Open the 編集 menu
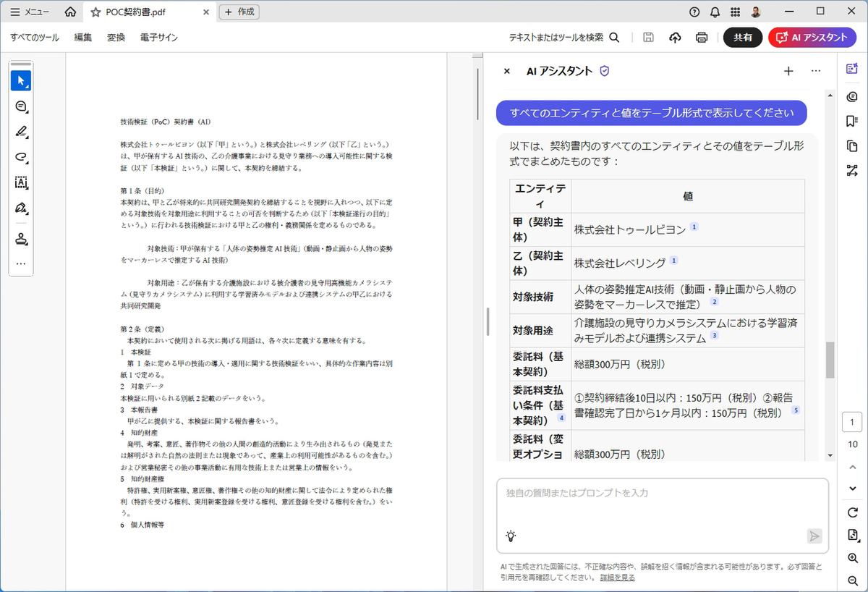This screenshot has width=868, height=592. pyautogui.click(x=83, y=38)
